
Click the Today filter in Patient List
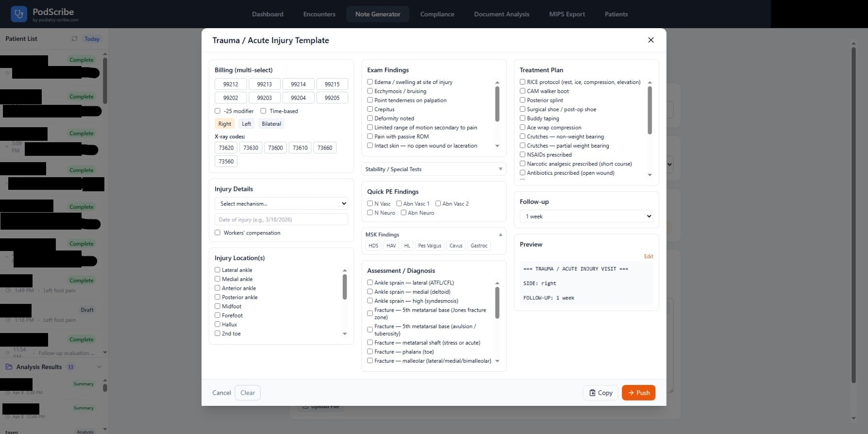tap(92, 39)
